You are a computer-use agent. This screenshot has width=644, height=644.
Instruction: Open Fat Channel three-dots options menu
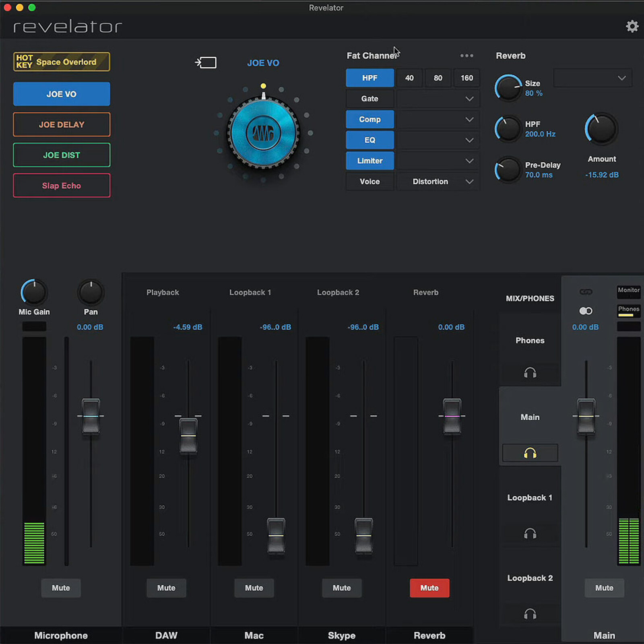(x=466, y=56)
